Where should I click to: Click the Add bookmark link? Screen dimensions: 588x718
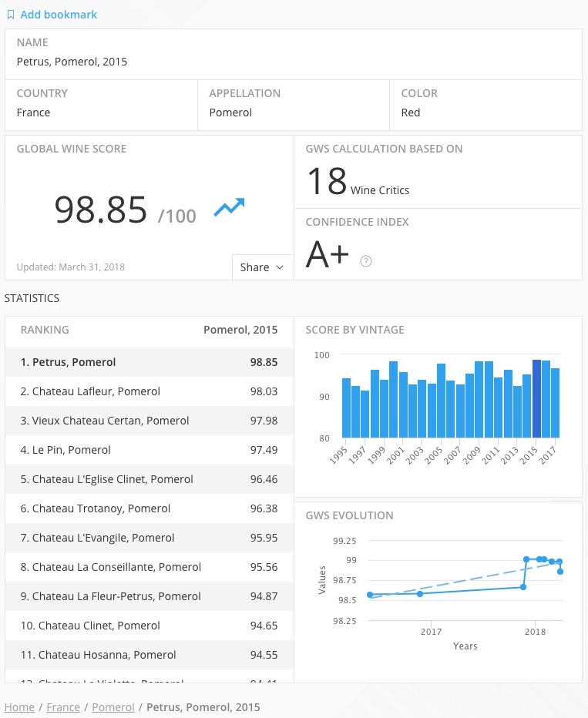(x=59, y=14)
